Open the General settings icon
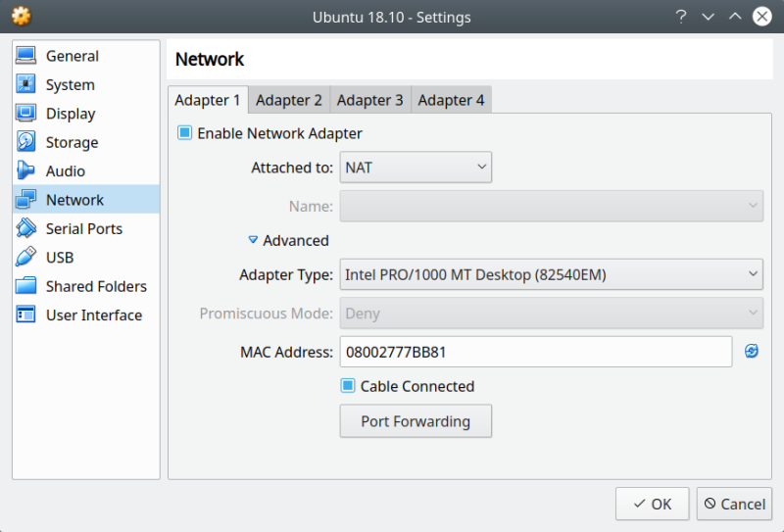 coord(26,57)
